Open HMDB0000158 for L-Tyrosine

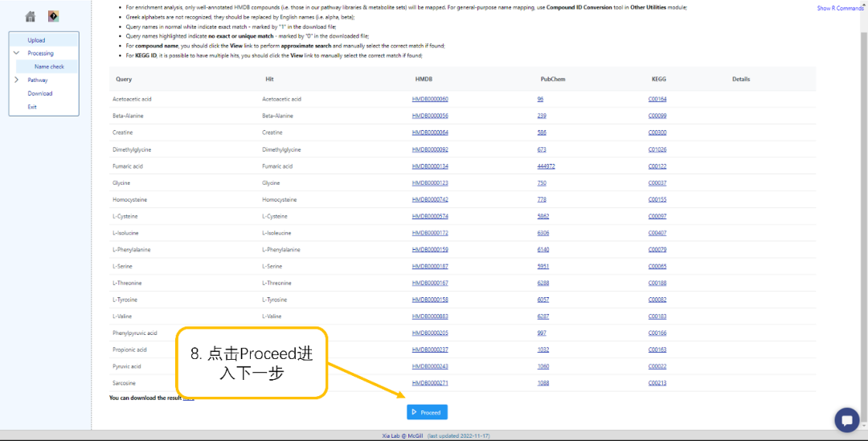[x=430, y=300]
